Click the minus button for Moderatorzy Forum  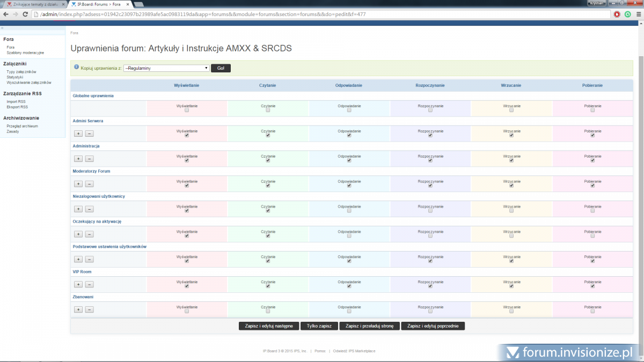click(89, 184)
